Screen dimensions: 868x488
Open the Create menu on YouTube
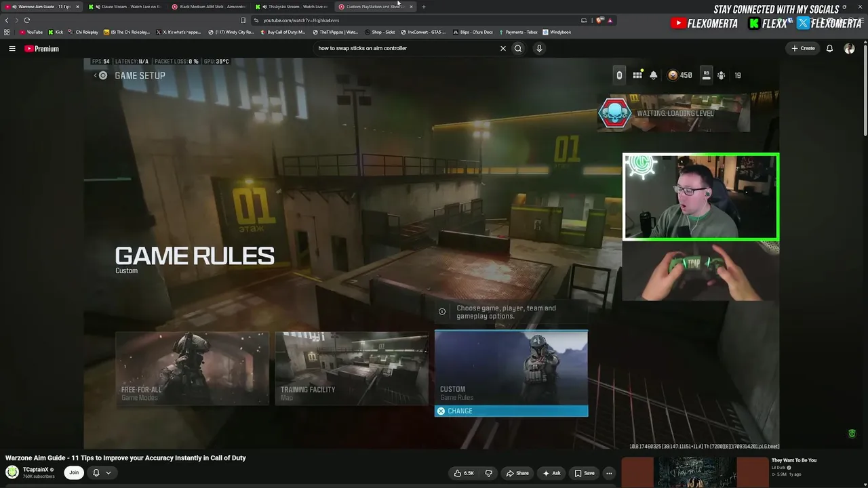803,49
